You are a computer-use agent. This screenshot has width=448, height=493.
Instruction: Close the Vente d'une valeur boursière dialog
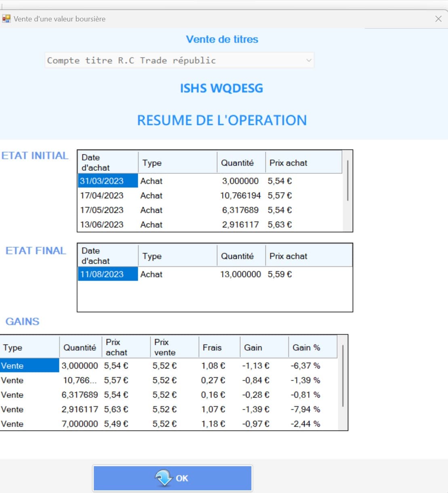coord(438,19)
